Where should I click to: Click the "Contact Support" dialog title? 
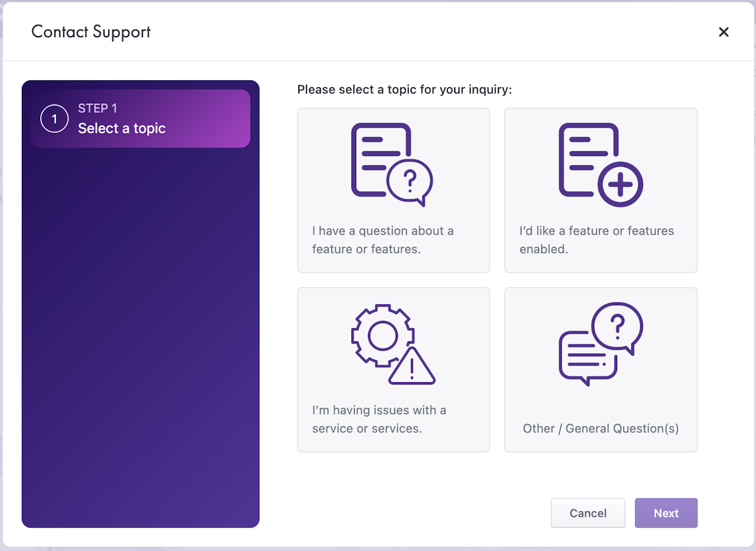coord(91,32)
